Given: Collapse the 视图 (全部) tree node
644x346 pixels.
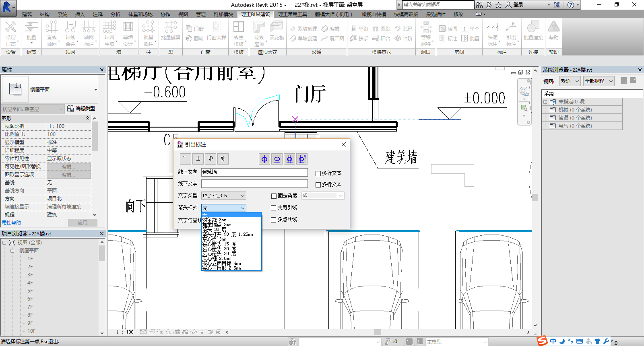Looking at the screenshot, I should [4, 243].
